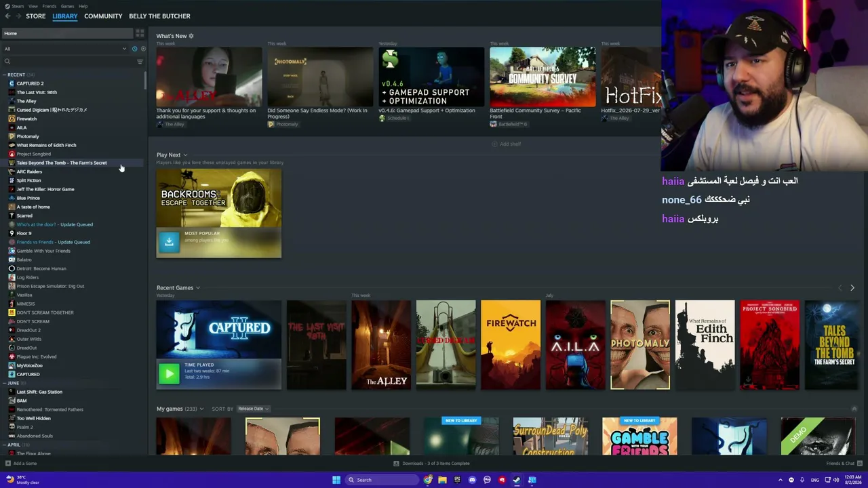
Task: Click the Home button in library sidebar
Action: tap(67, 33)
